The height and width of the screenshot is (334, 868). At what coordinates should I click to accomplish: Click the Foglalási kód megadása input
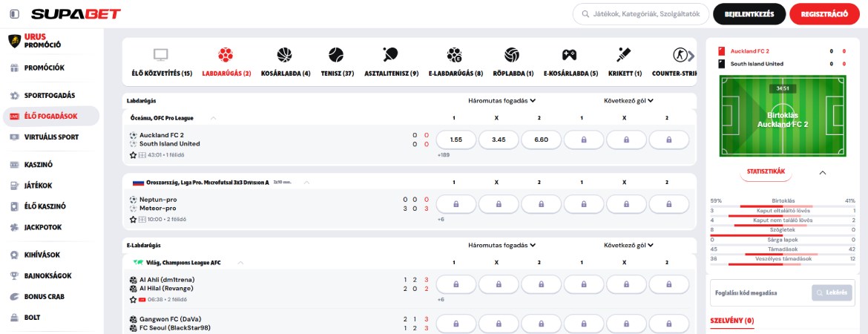pyautogui.click(x=760, y=292)
